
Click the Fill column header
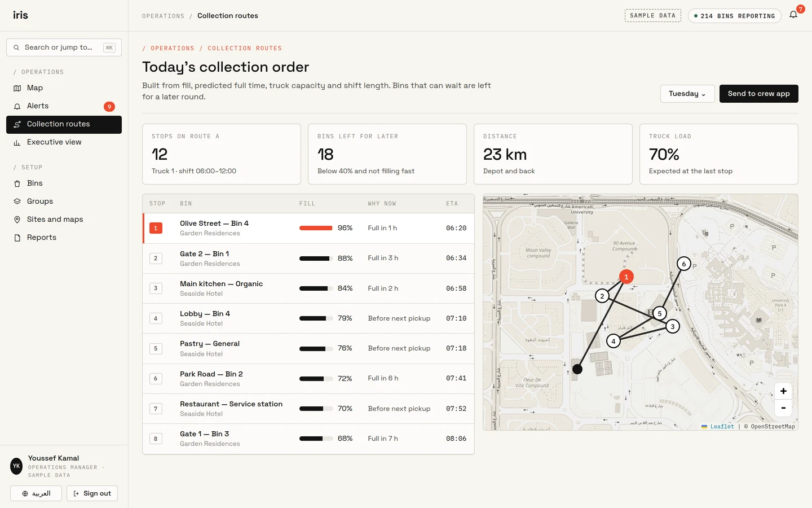click(x=307, y=204)
